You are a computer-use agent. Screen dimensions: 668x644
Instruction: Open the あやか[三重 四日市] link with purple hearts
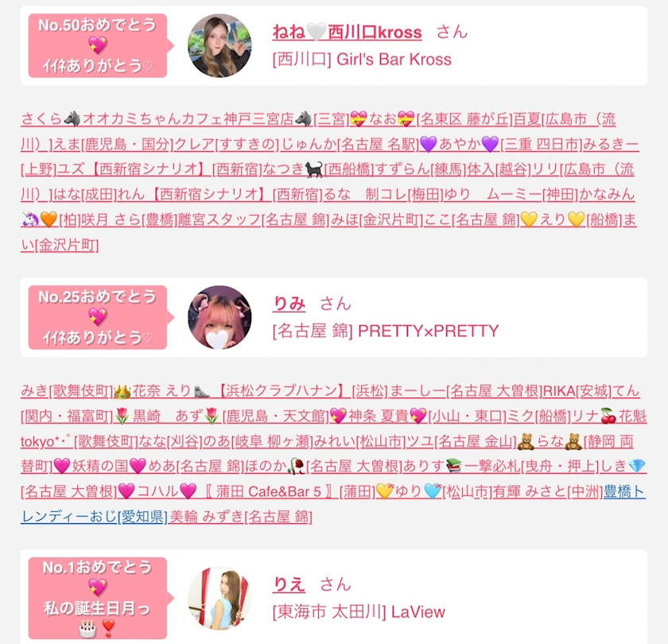click(x=500, y=144)
